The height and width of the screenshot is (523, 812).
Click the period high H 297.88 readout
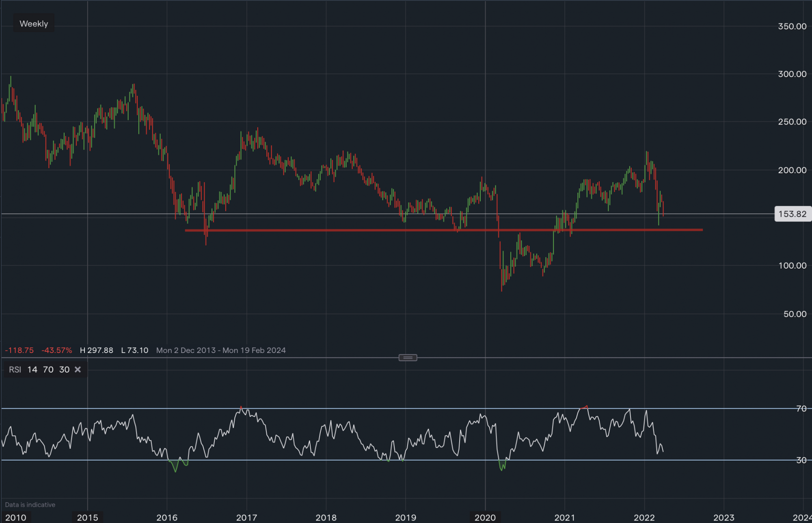96,350
